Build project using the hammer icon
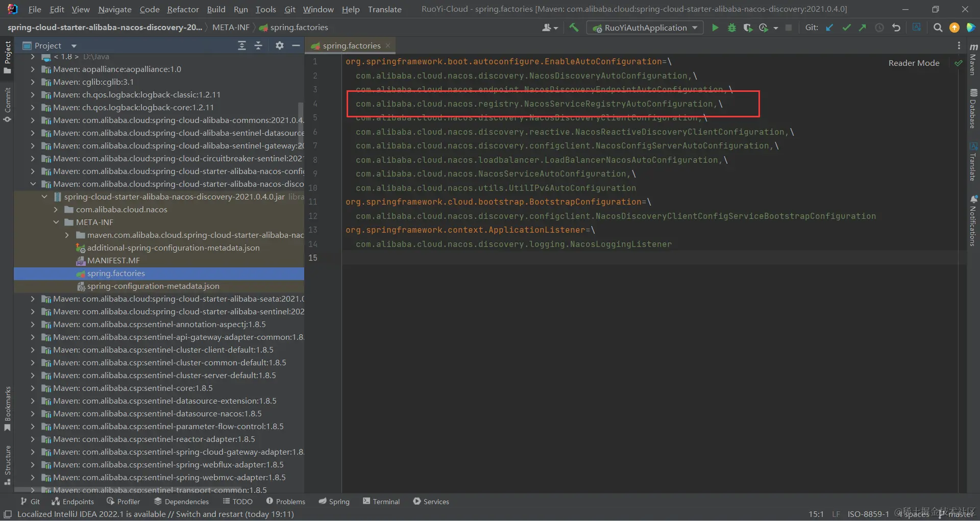 (x=574, y=28)
